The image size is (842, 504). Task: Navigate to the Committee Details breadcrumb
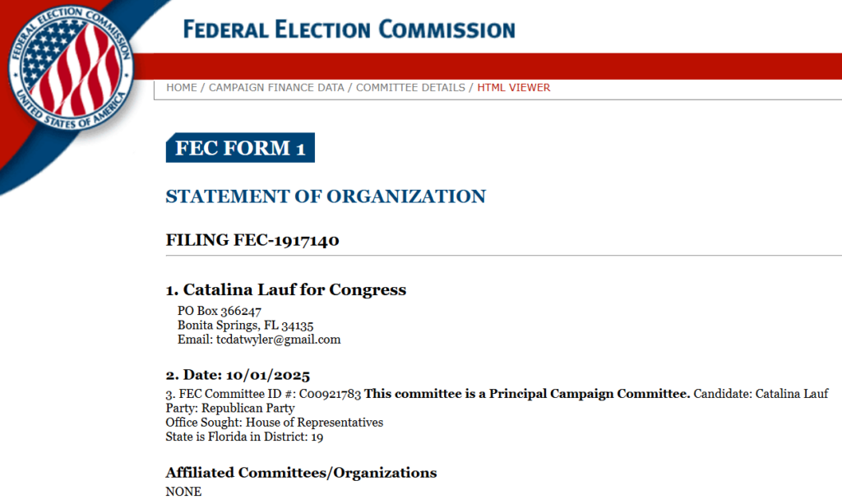pyautogui.click(x=410, y=87)
